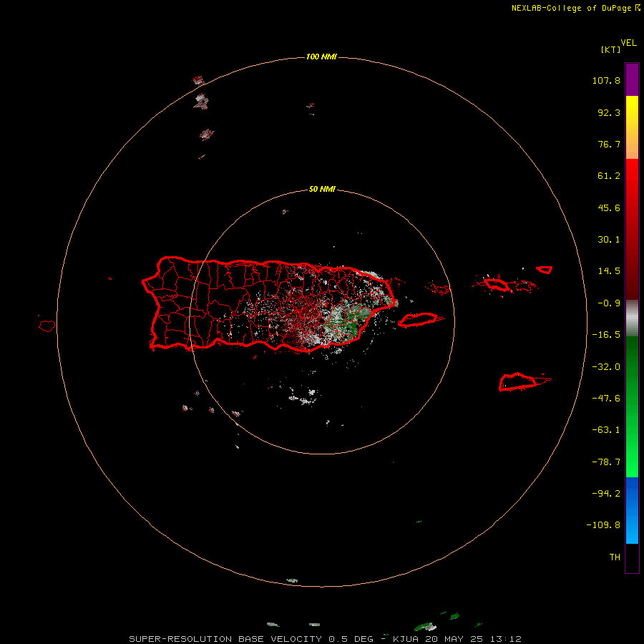
Task: Click the -109.8 velocity scale value
Action: (x=603, y=525)
